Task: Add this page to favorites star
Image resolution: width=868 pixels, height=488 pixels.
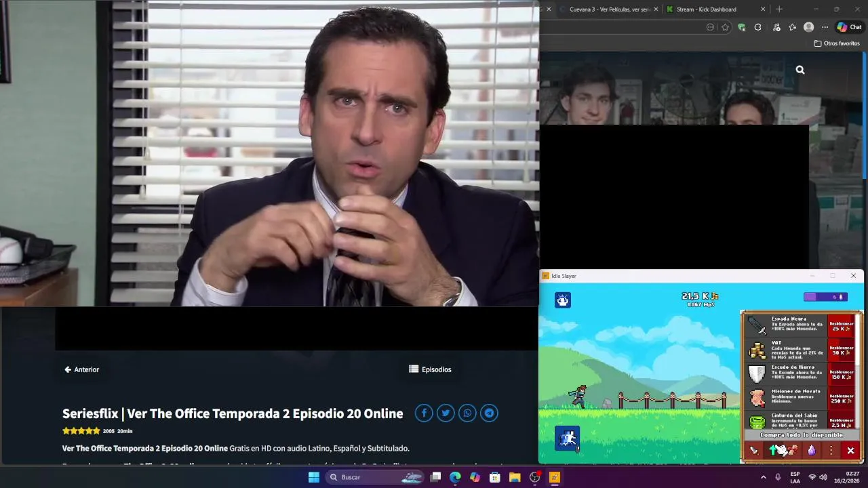Action: [x=726, y=27]
